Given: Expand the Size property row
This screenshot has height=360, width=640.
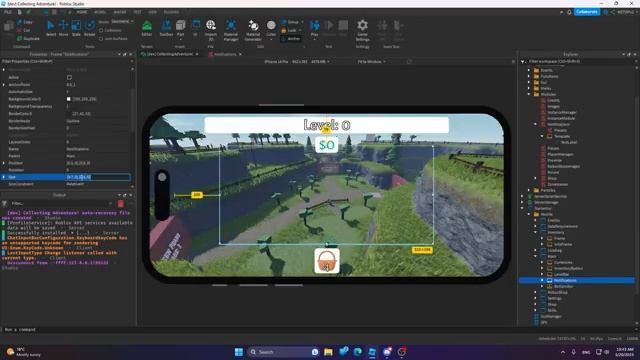Looking at the screenshot, I should [4, 177].
